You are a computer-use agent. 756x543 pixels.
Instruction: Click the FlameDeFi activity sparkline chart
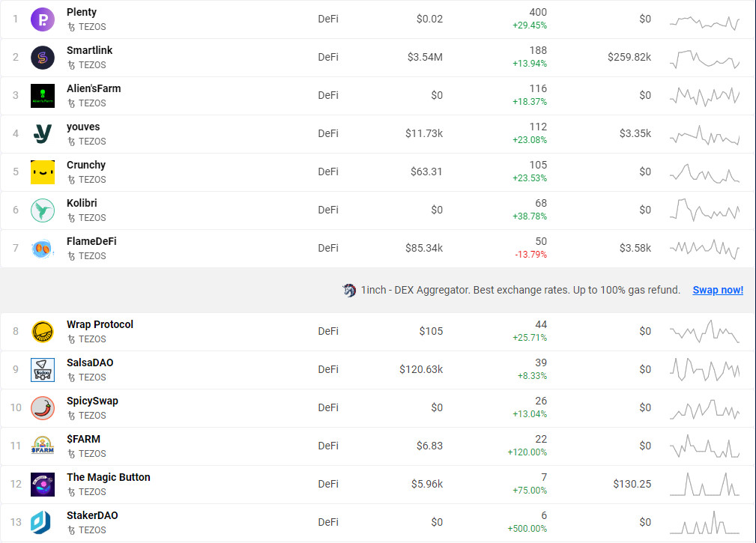(x=704, y=249)
